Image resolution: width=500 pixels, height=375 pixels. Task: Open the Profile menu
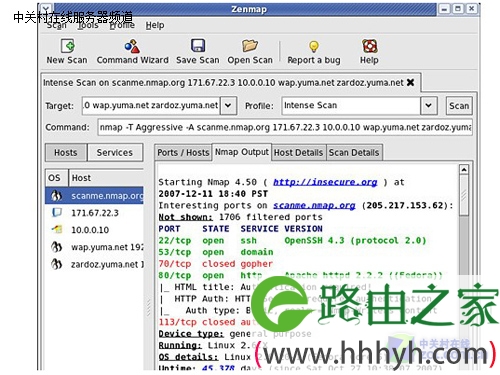122,25
